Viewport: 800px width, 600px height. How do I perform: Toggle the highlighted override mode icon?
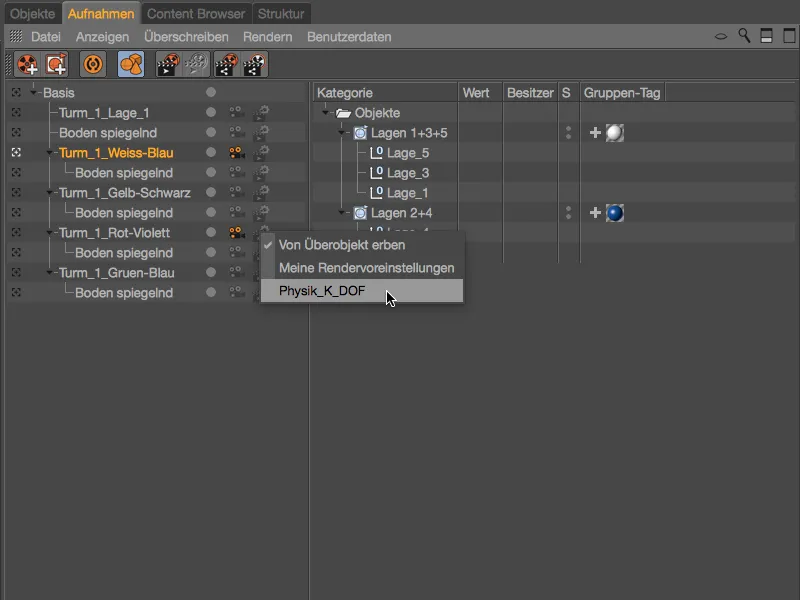[131, 65]
